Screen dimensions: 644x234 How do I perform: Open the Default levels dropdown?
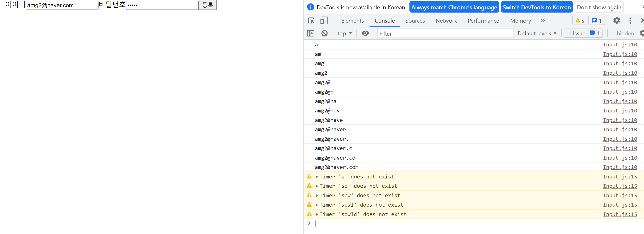537,33
